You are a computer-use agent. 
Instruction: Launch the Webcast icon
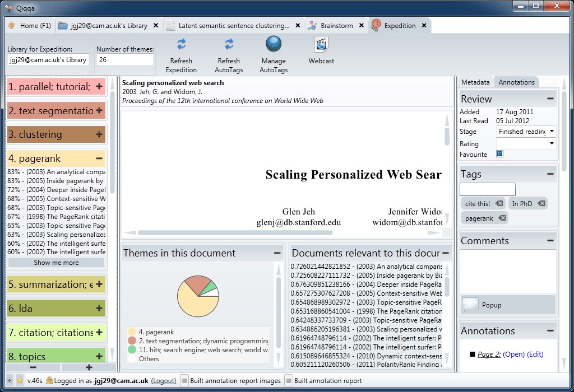pyautogui.click(x=321, y=44)
